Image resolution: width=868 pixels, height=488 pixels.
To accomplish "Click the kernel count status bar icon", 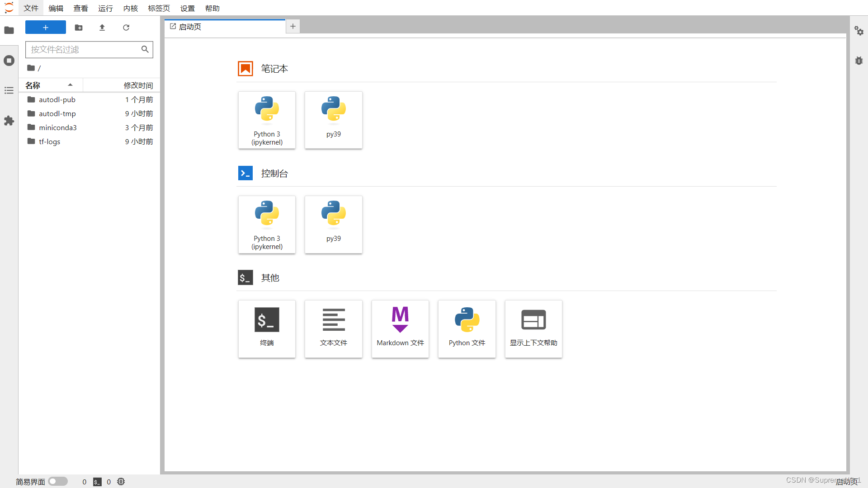I will point(121,482).
